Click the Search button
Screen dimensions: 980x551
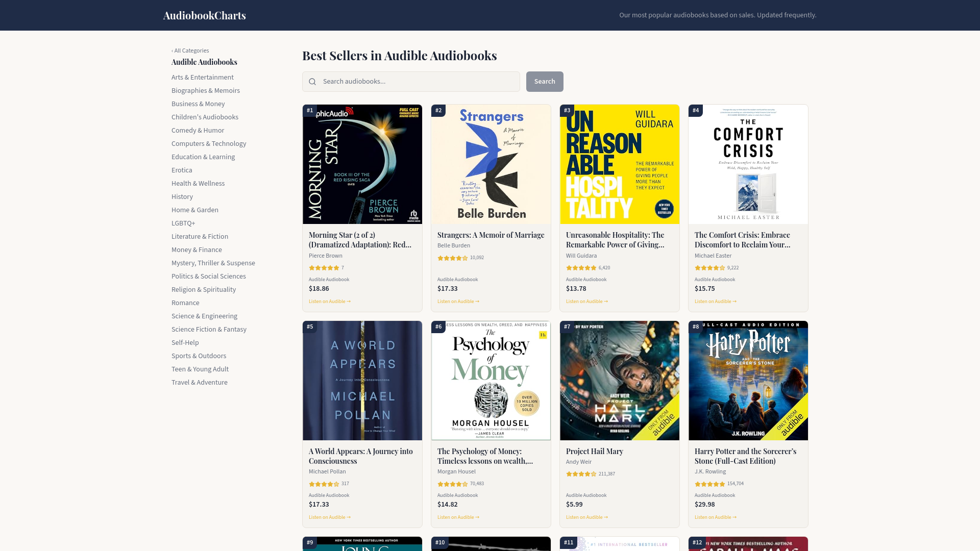545,82
